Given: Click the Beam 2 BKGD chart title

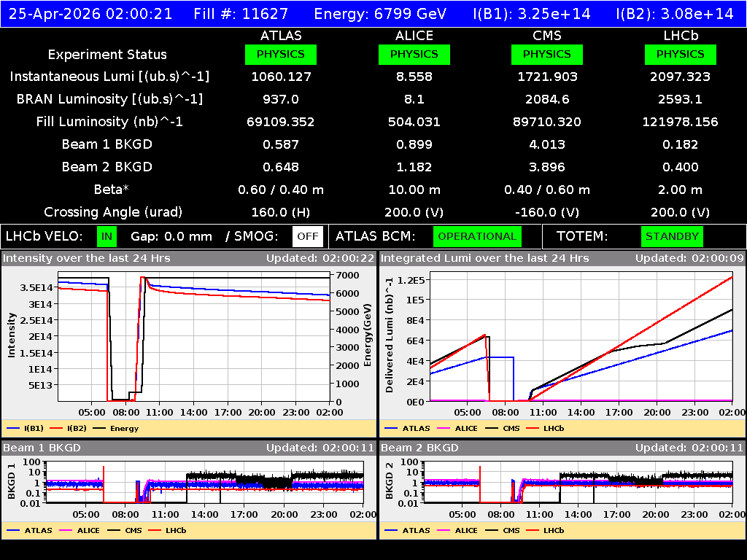Looking at the screenshot, I should tap(419, 448).
